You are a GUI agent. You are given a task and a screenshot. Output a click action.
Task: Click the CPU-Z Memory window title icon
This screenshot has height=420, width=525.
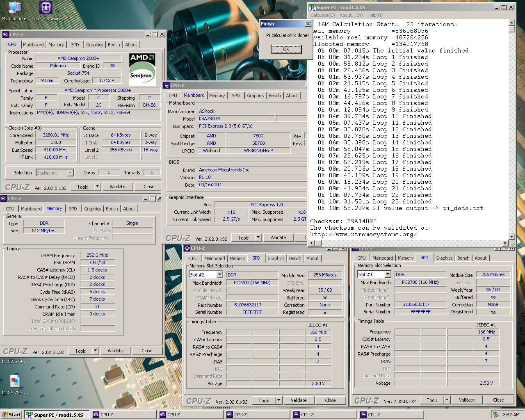(x=4, y=199)
